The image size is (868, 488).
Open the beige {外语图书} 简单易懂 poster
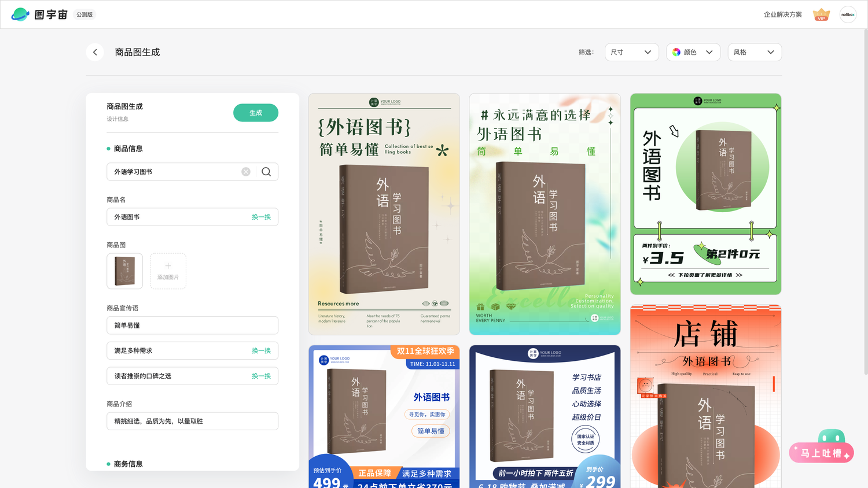click(384, 214)
